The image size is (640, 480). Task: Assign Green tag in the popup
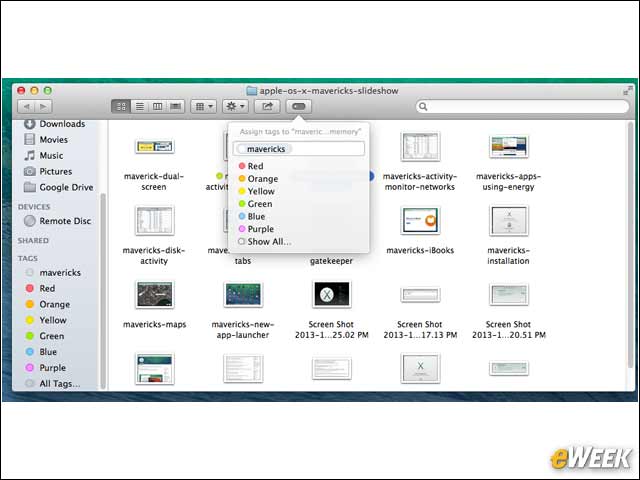coord(255,204)
